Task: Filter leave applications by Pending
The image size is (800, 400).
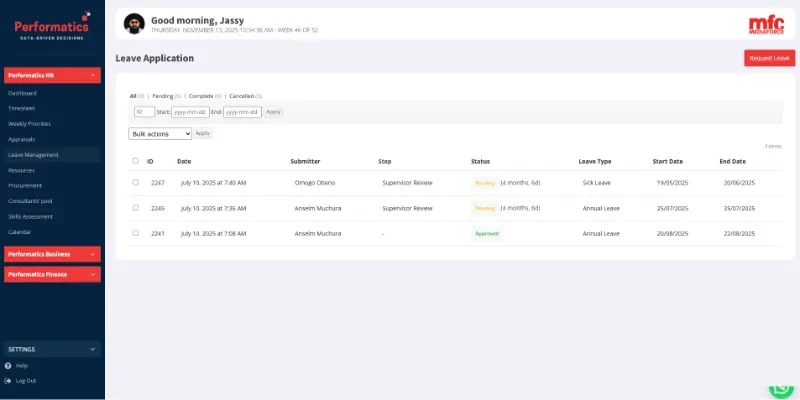Action: click(162, 96)
